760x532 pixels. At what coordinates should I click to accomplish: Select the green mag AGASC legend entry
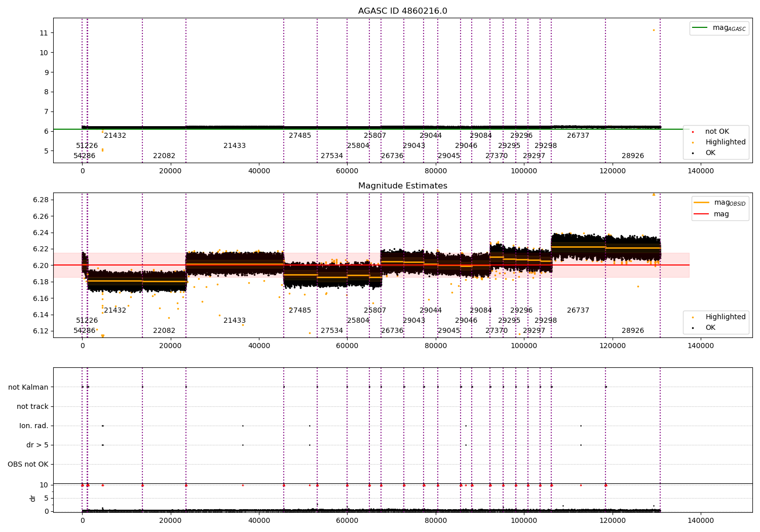[x=719, y=28]
